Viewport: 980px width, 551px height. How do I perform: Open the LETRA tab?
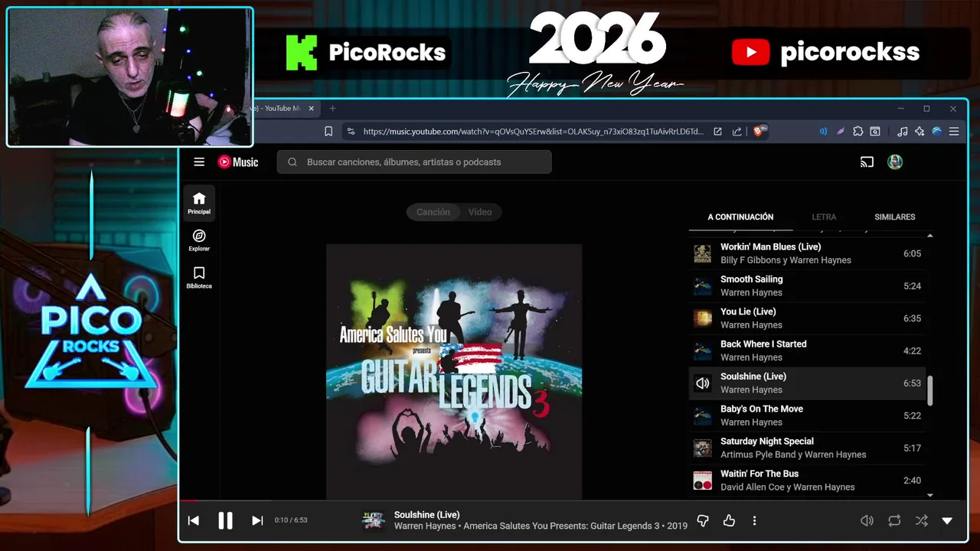824,217
